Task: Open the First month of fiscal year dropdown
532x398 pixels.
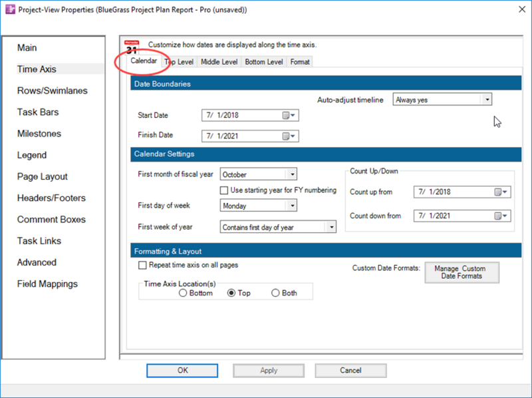Action: point(292,174)
